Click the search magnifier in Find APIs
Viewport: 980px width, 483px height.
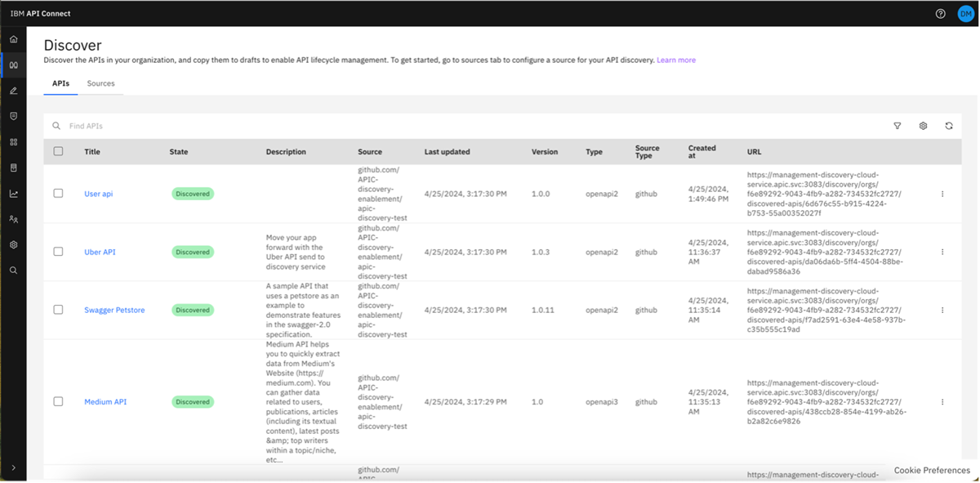56,127
